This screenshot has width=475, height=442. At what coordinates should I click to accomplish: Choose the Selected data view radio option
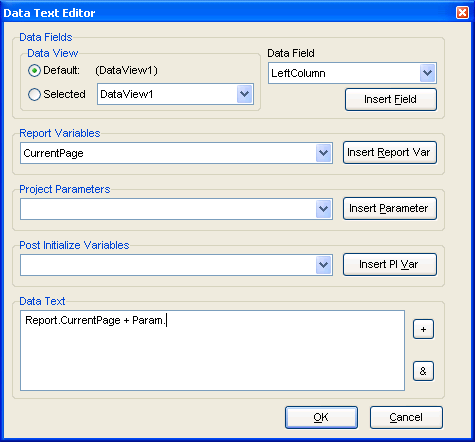(x=34, y=94)
